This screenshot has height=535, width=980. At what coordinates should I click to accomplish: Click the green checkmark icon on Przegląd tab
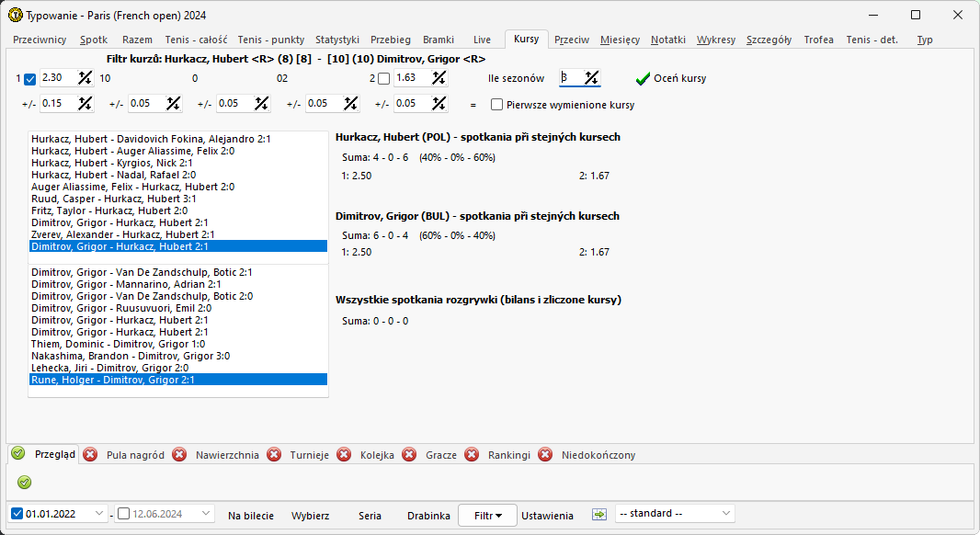(x=18, y=454)
